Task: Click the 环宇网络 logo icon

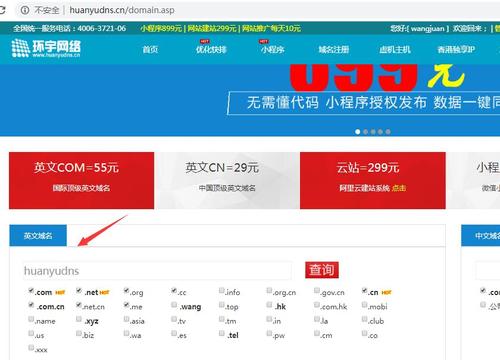Action: pos(20,49)
